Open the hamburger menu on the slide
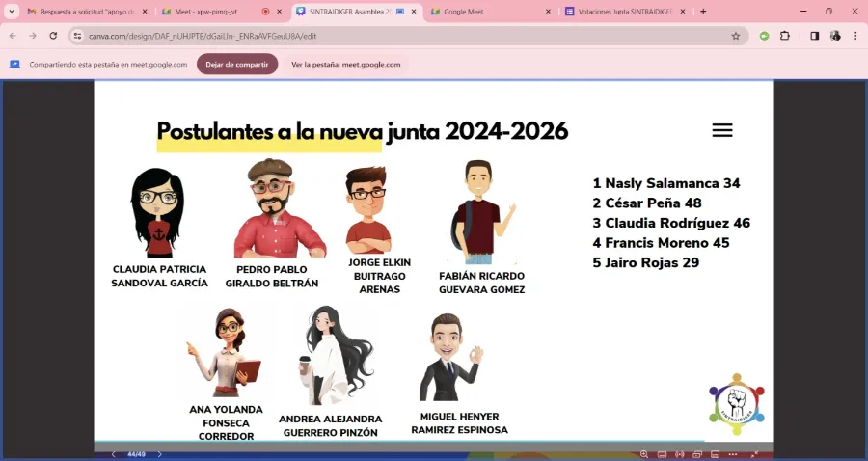Image resolution: width=868 pixels, height=461 pixels. pos(721,130)
